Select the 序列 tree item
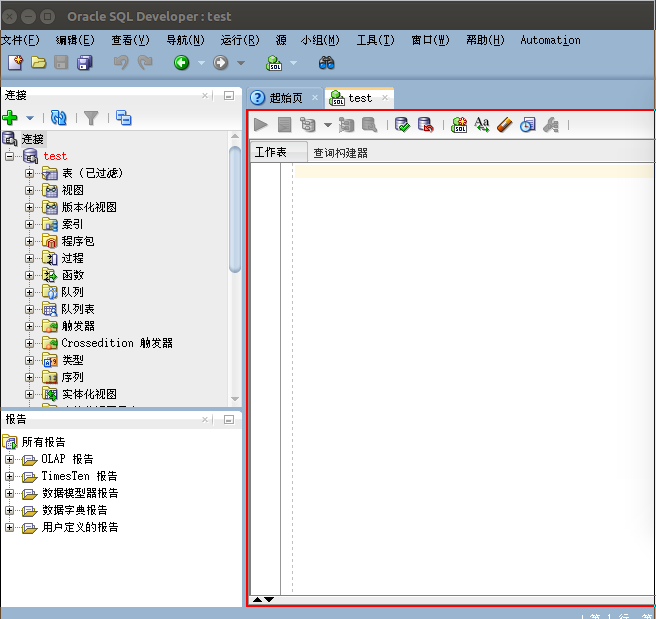 (x=72, y=377)
